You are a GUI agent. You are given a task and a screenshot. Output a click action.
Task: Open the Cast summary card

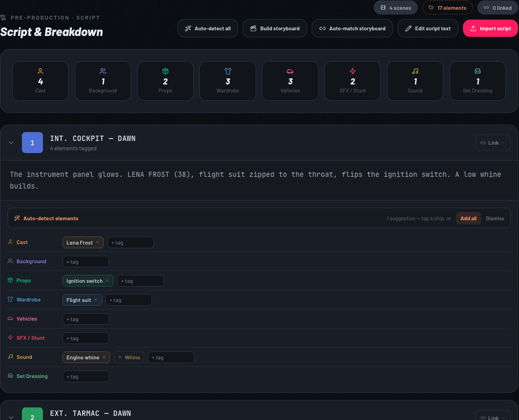click(x=40, y=81)
